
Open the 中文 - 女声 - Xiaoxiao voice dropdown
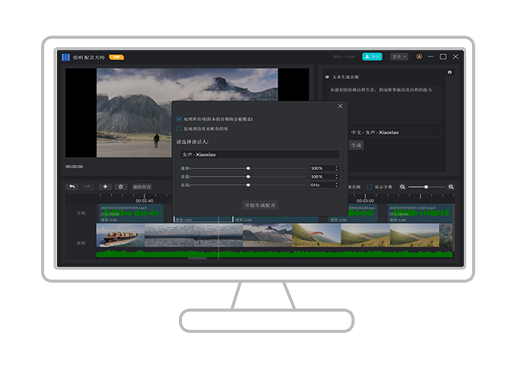click(395, 132)
